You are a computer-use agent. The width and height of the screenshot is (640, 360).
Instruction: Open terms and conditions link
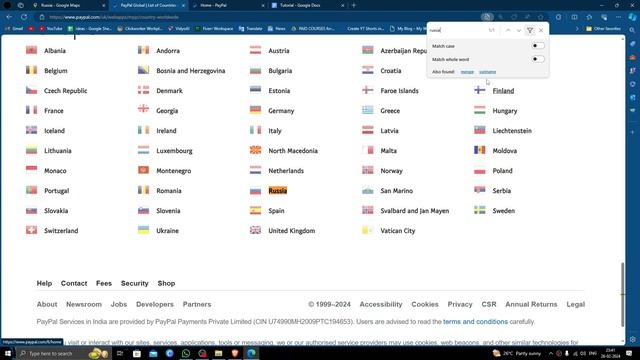(476, 322)
